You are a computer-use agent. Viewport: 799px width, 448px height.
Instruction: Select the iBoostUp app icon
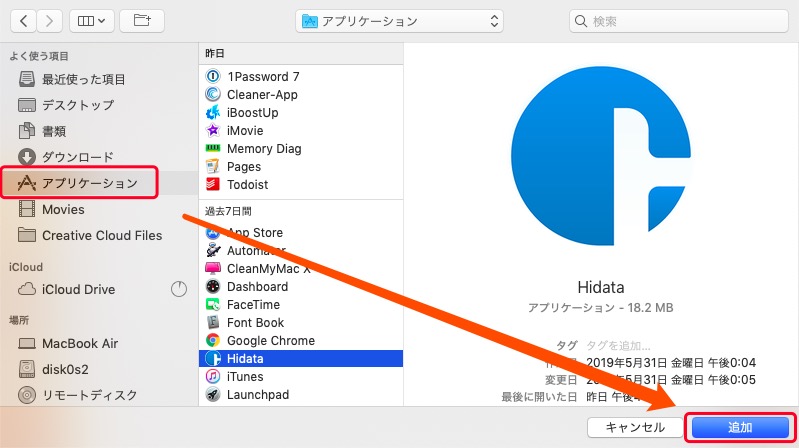[212, 113]
